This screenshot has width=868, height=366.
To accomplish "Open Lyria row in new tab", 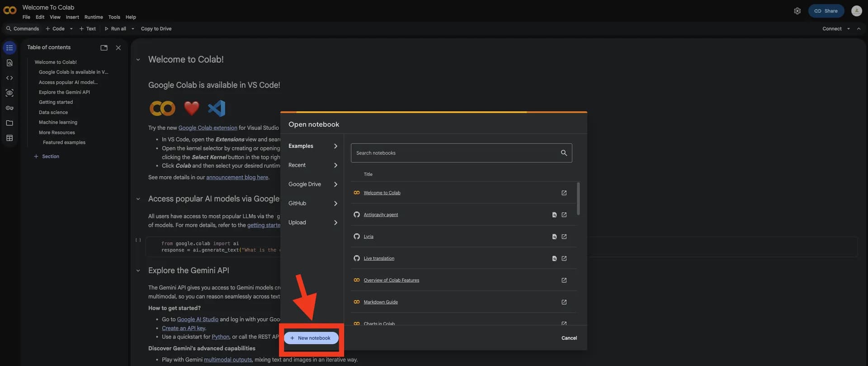I will pyautogui.click(x=564, y=237).
